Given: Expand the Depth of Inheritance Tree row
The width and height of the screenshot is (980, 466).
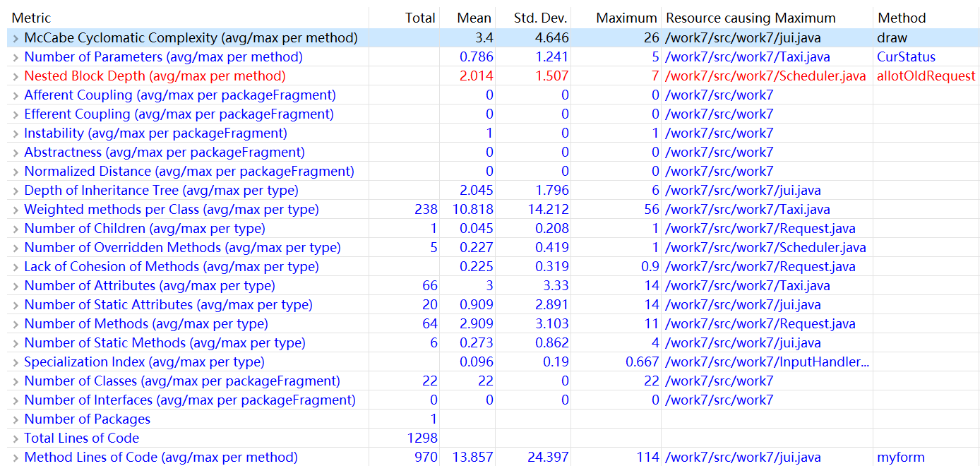Looking at the screenshot, I should (x=16, y=191).
